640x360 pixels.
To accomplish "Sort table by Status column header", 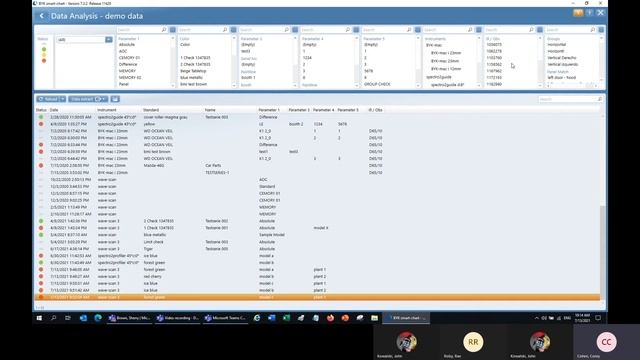I will pos(41,110).
